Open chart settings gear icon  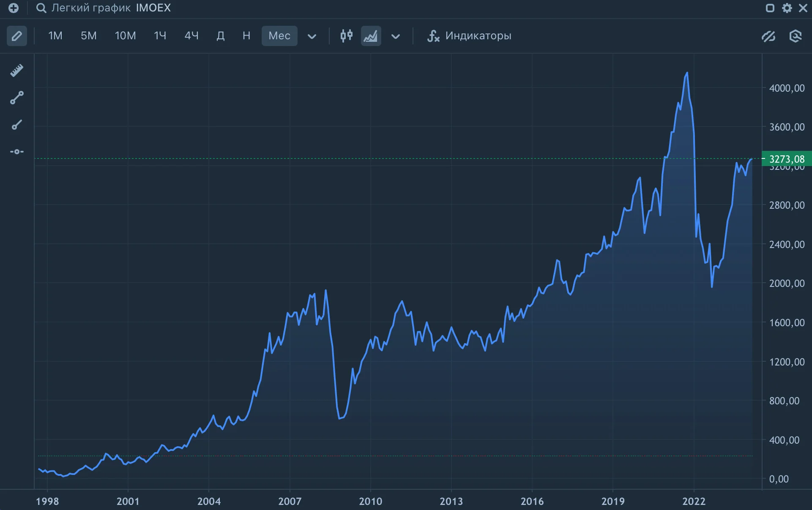787,8
